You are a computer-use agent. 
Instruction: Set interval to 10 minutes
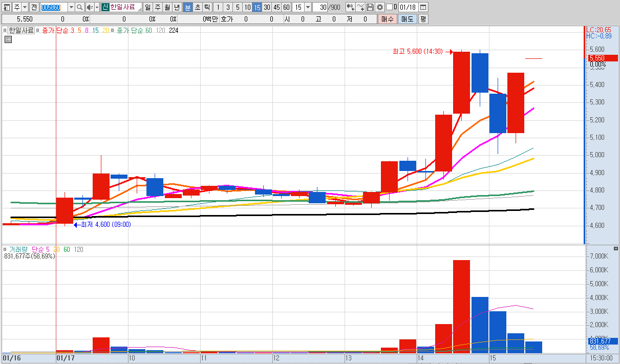pos(247,7)
